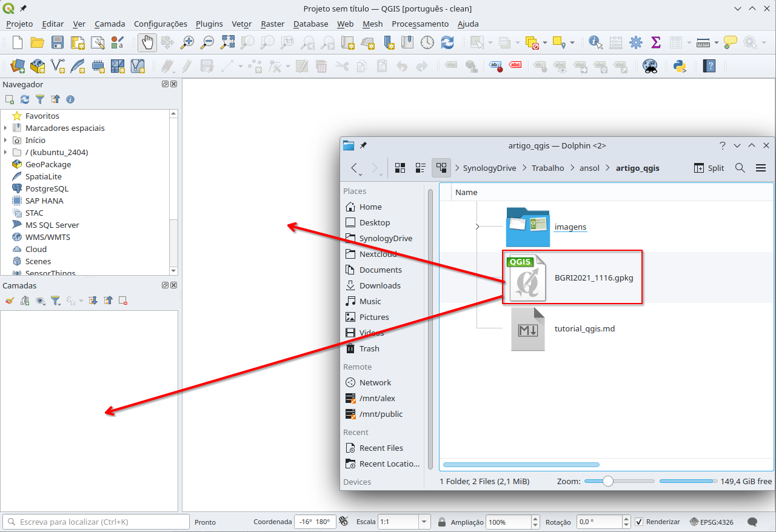Open the Configurações menu
The image size is (776, 532).
[x=161, y=24]
